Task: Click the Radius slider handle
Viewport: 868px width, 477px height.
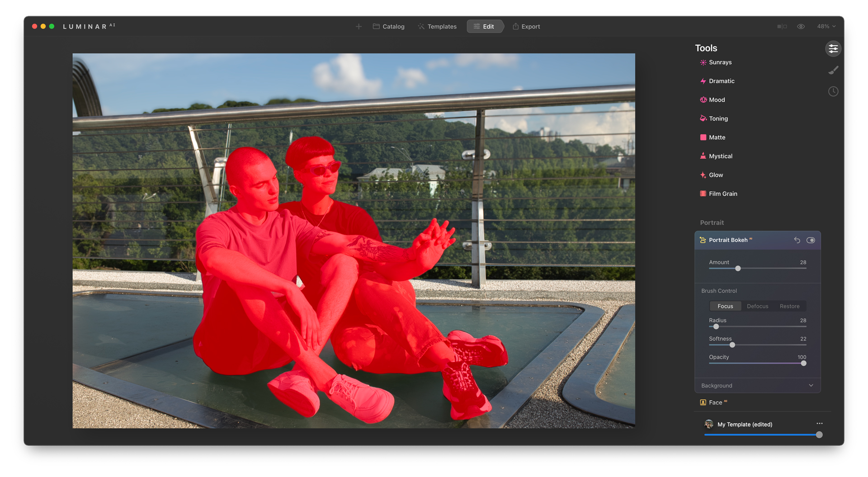Action: pyautogui.click(x=716, y=326)
